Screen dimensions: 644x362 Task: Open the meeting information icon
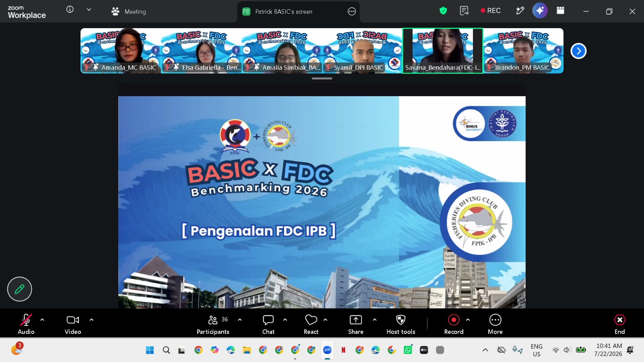click(x=70, y=10)
